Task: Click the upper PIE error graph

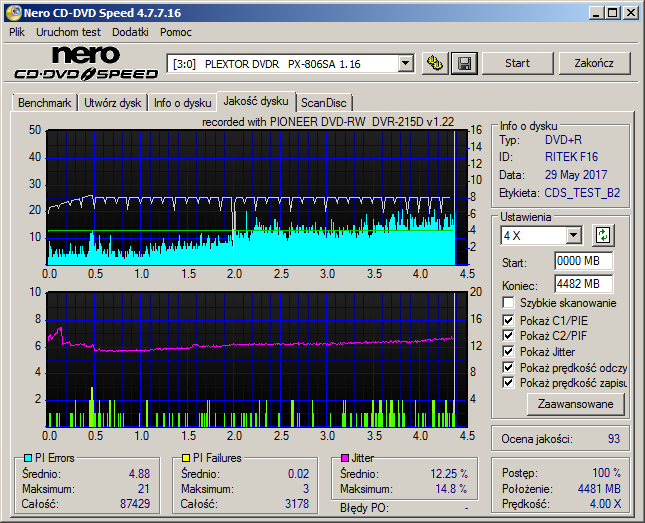Action: click(x=257, y=198)
